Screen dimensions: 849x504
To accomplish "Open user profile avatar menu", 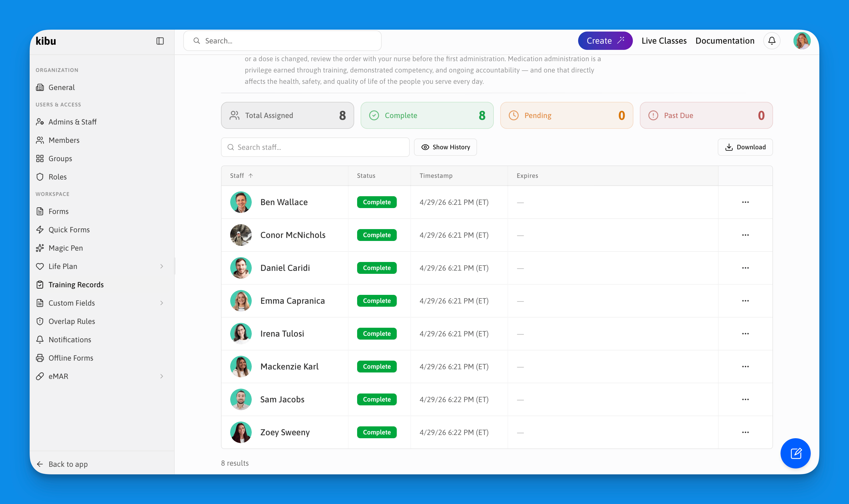I will click(x=802, y=41).
